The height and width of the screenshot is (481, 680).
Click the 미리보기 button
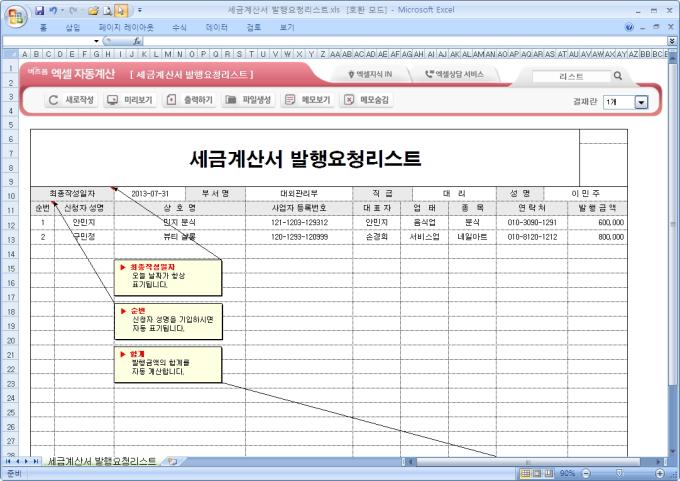click(130, 100)
